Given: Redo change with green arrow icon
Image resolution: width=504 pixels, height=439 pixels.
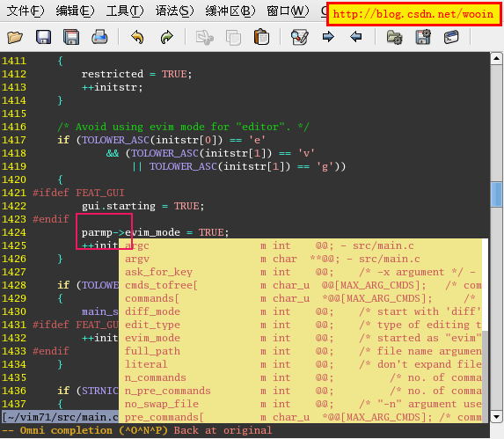Looking at the screenshot, I should 166,37.
